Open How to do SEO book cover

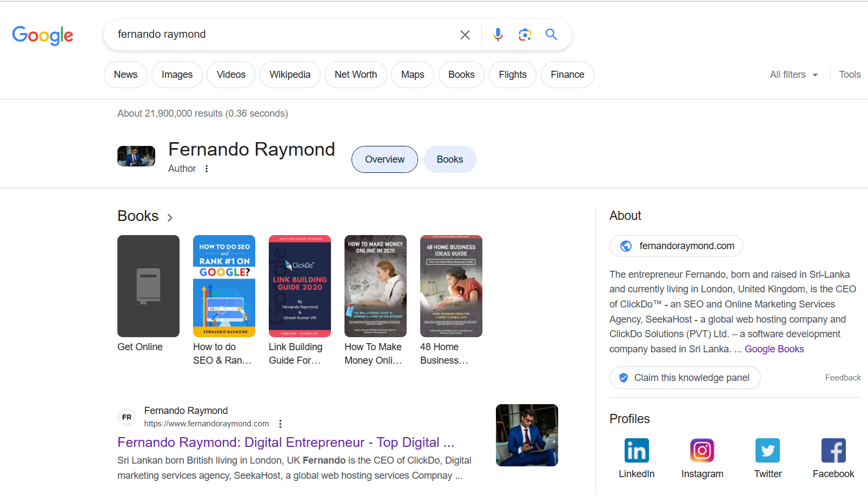[224, 286]
